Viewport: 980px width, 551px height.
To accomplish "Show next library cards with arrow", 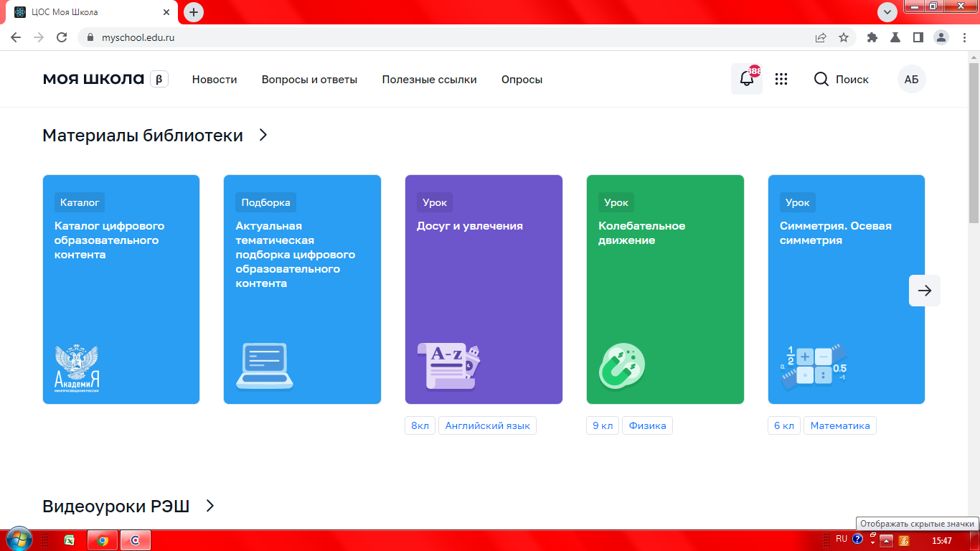I will click(925, 291).
